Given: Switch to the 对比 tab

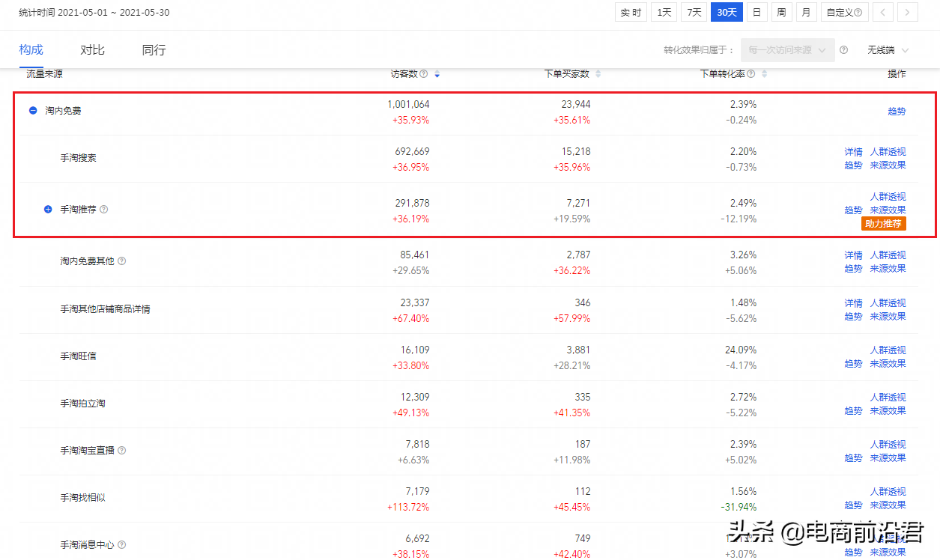Looking at the screenshot, I should (x=93, y=50).
